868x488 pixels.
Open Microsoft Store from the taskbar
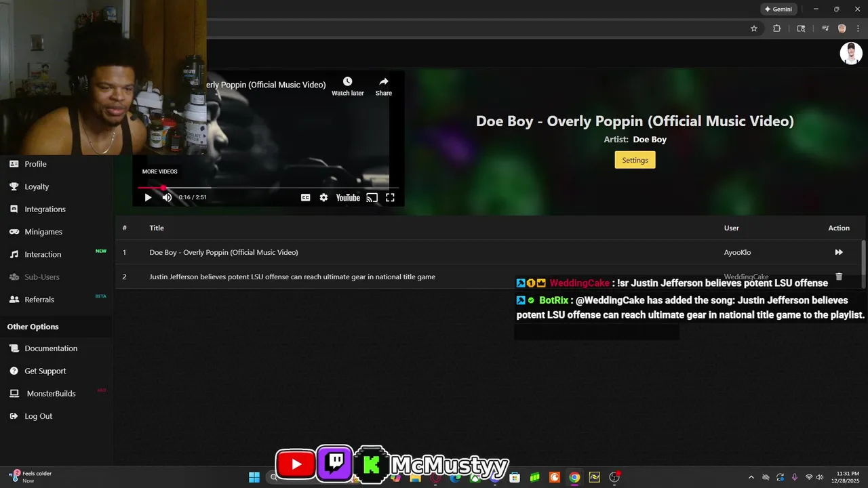click(x=515, y=477)
